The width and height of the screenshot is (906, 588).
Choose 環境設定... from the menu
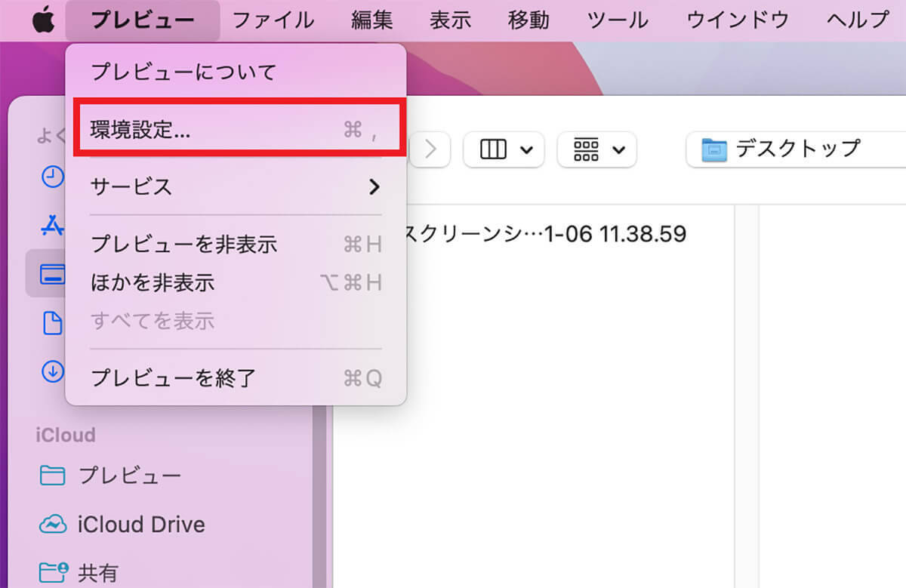point(236,131)
